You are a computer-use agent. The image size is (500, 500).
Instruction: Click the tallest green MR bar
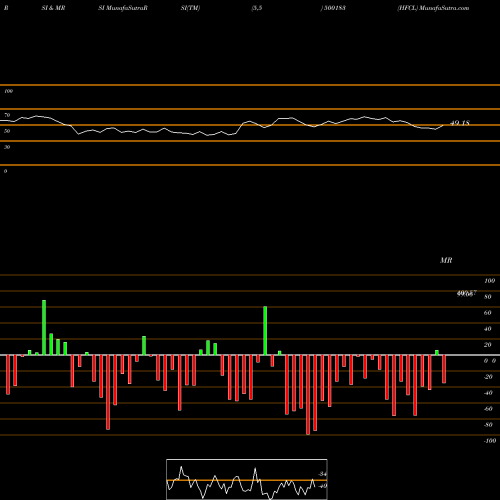(x=44, y=328)
